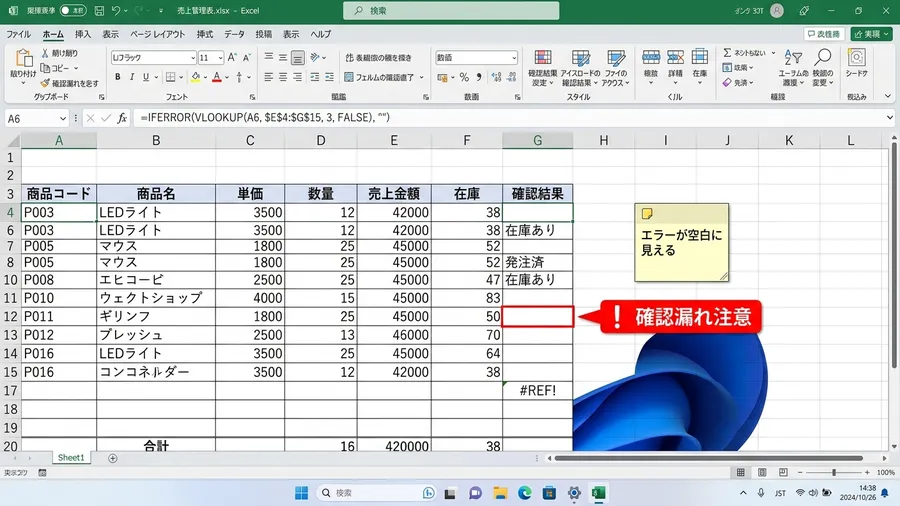Toggle Center horizontal alignment
Screen dimensions: 900x506
[283, 77]
